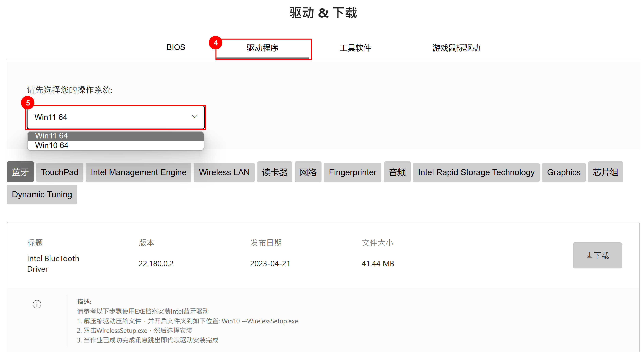Open Dynamic Tuning driver category
This screenshot has height=352, width=644.
point(42,194)
